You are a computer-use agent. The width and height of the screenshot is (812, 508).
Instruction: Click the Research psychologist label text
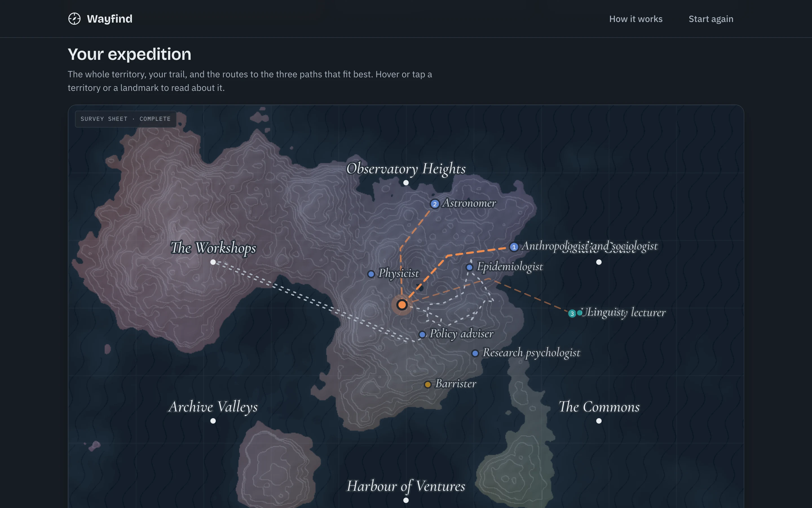click(x=531, y=353)
